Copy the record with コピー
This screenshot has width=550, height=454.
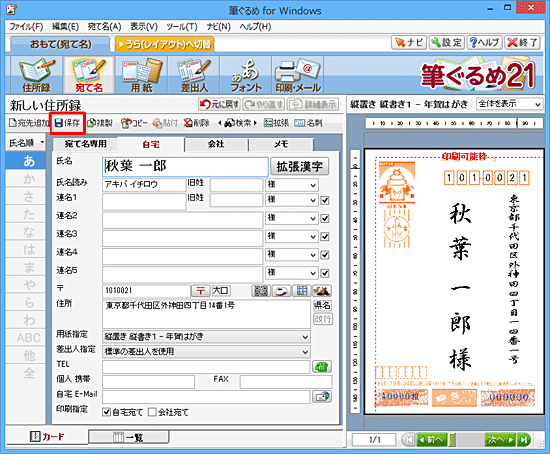coord(134,123)
